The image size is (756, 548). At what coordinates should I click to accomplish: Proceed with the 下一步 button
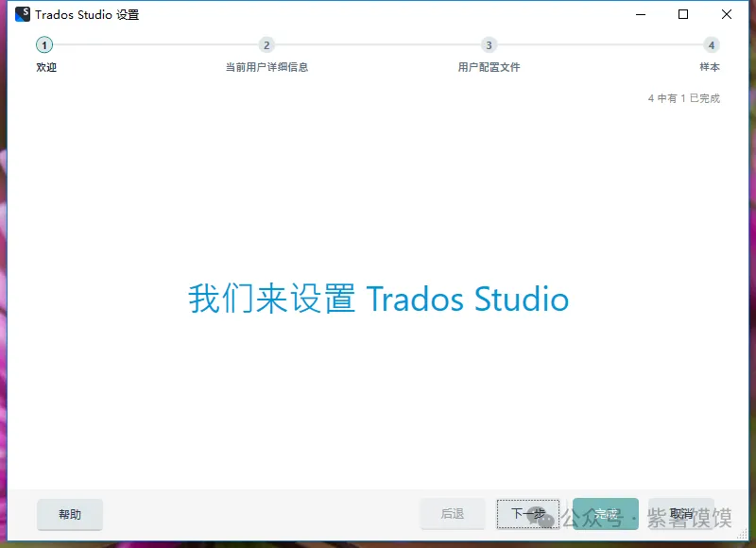click(528, 514)
